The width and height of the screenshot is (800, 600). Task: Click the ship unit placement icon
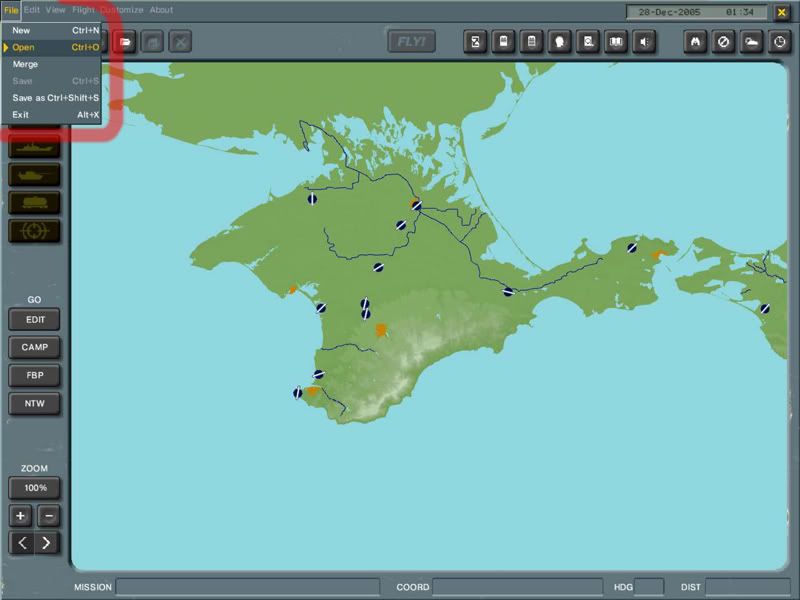(x=34, y=146)
